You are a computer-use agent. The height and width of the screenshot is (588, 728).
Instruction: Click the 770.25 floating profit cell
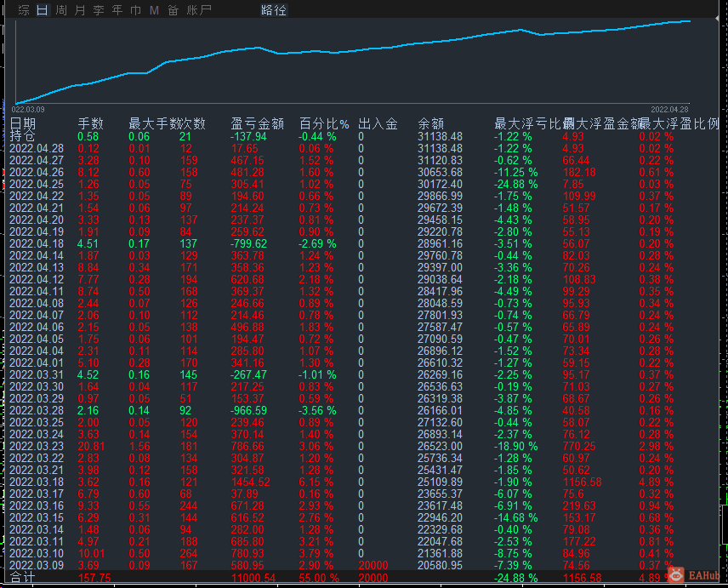(578, 446)
